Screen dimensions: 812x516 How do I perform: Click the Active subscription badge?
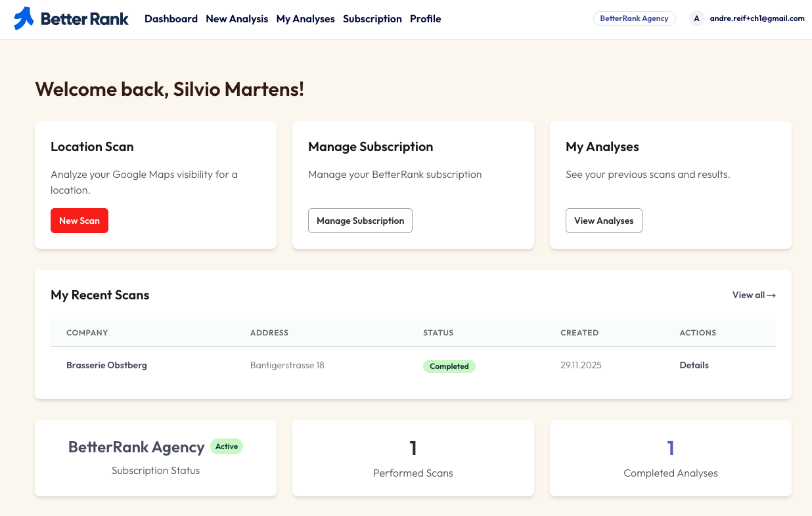point(227,446)
